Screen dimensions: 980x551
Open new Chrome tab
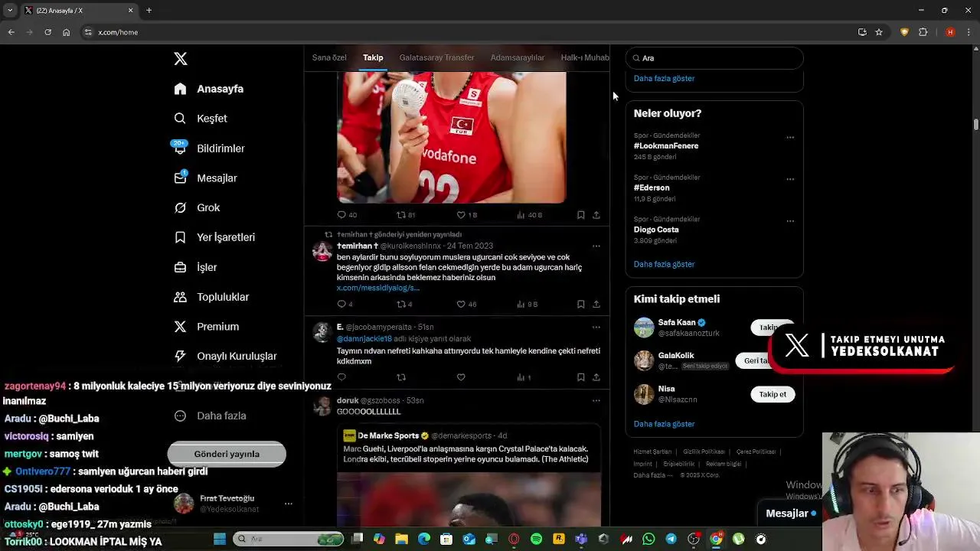[149, 10]
